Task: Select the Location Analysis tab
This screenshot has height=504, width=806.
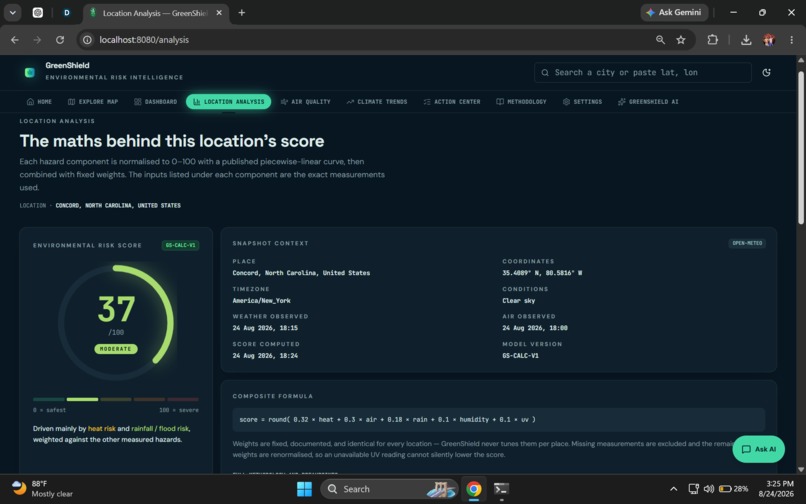Action: (228, 102)
